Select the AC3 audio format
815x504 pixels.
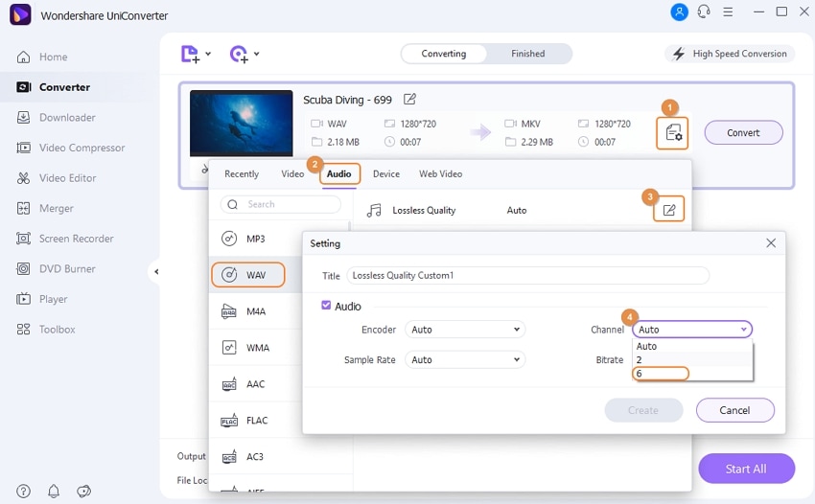(281, 457)
